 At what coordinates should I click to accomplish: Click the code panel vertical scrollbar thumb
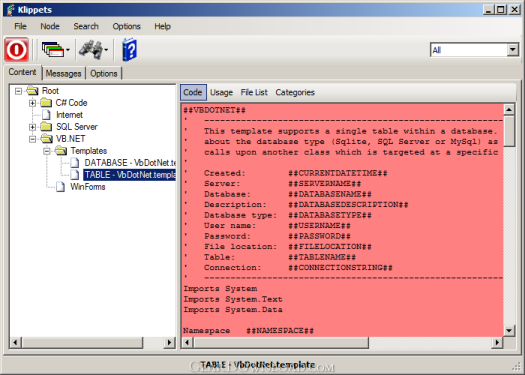coord(509,131)
